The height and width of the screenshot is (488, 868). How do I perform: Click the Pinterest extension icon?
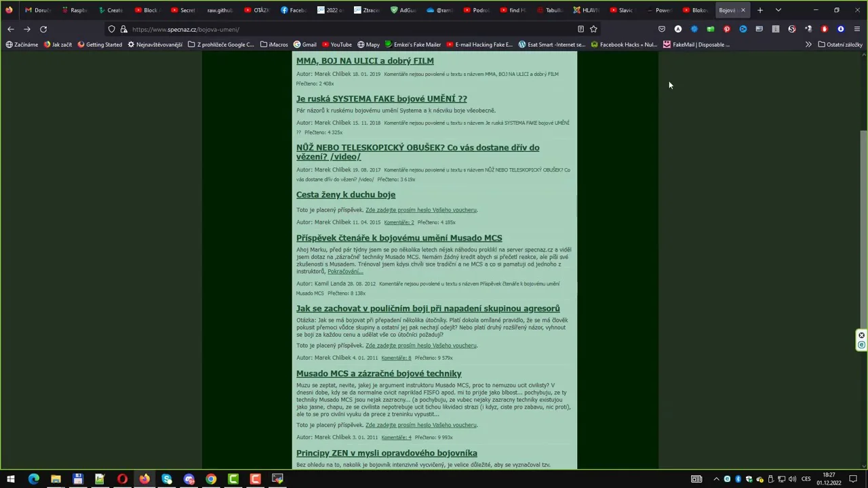(727, 29)
